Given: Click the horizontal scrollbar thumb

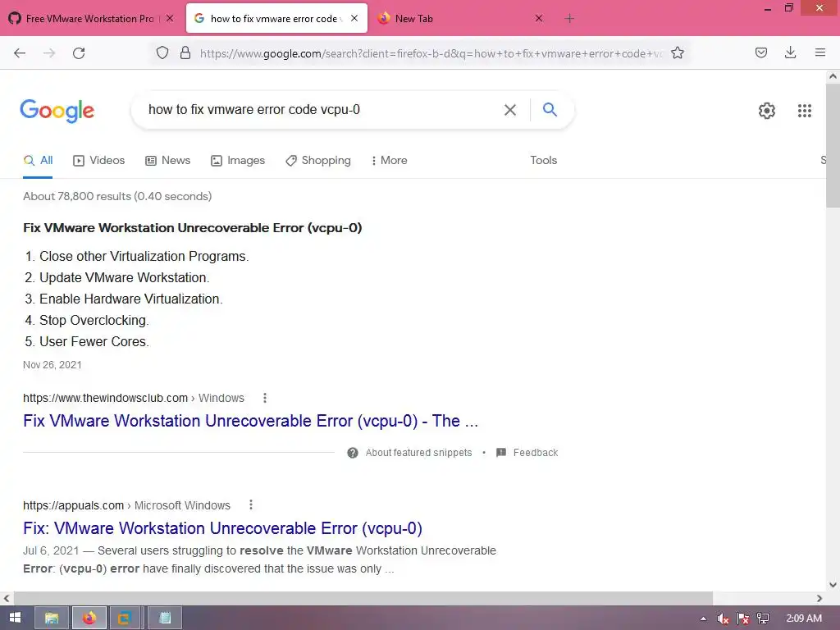Looking at the screenshot, I should coord(363,598).
